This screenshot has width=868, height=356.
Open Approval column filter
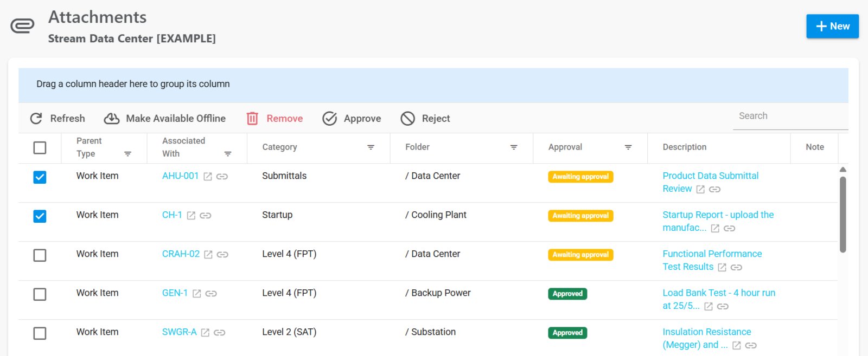pos(628,147)
